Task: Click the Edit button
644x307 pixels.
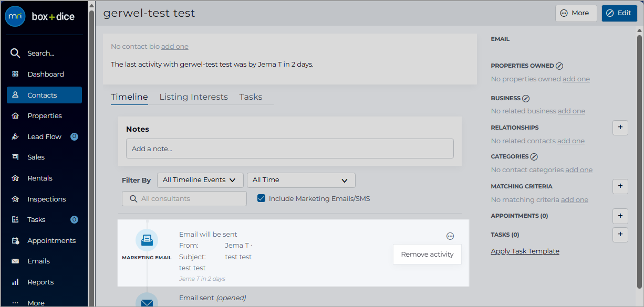Action: [x=619, y=13]
